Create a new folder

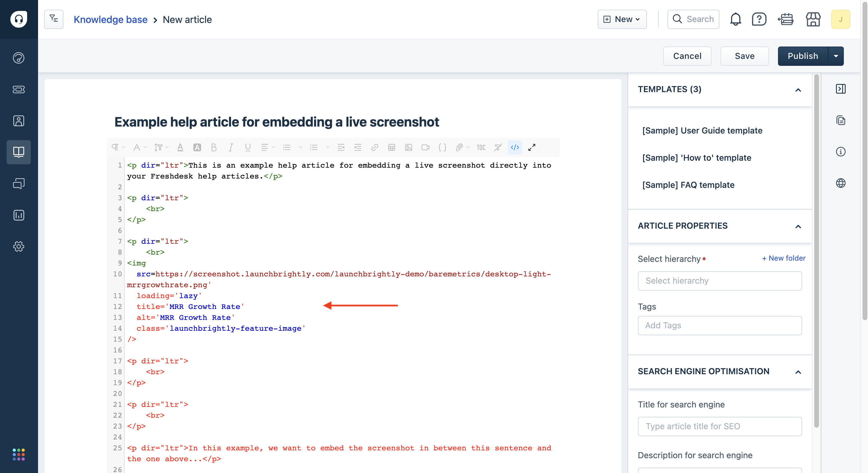783,258
